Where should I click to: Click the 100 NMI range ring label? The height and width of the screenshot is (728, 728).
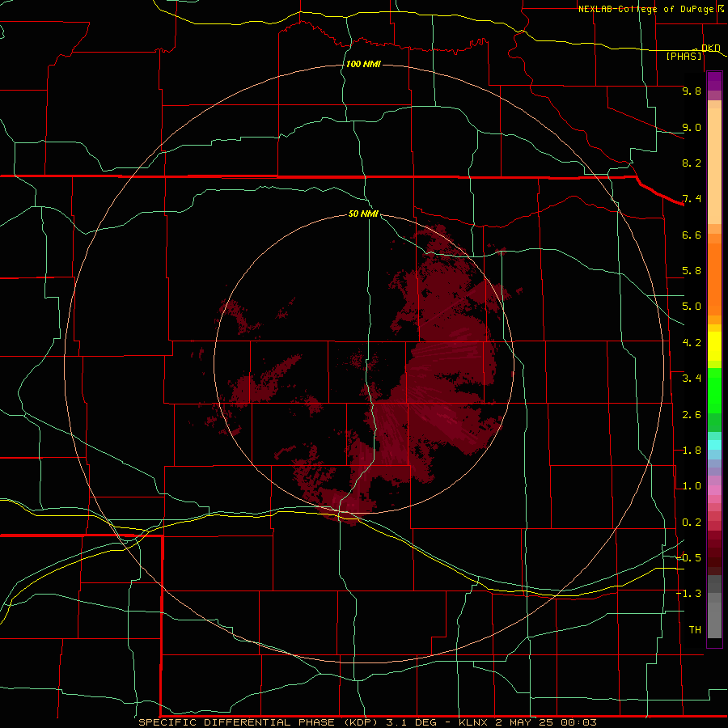pos(363,64)
